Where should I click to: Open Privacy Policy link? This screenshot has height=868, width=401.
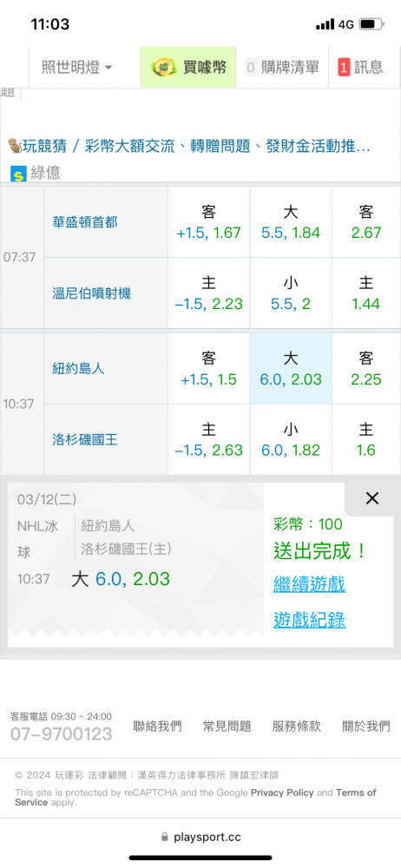282,792
